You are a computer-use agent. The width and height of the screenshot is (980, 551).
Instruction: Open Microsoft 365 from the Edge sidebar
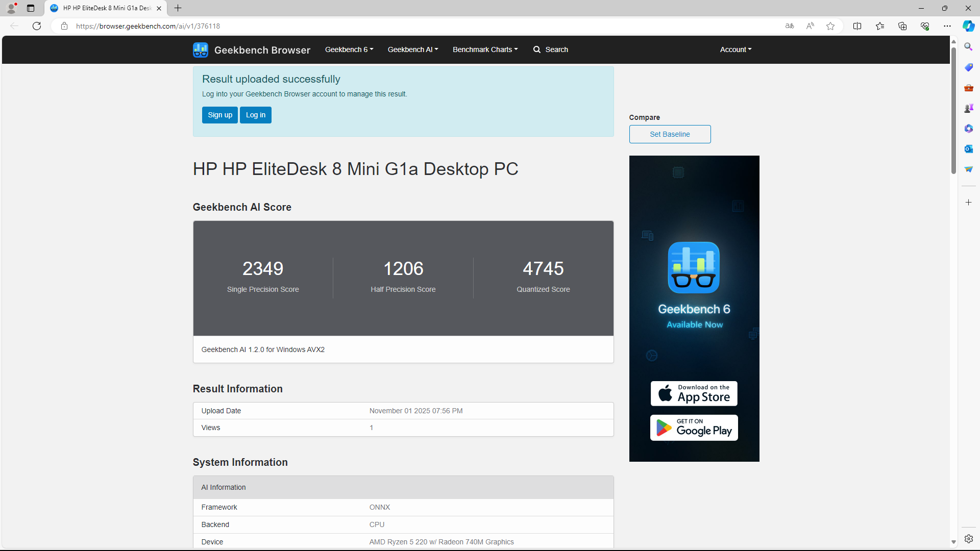pos(968,129)
